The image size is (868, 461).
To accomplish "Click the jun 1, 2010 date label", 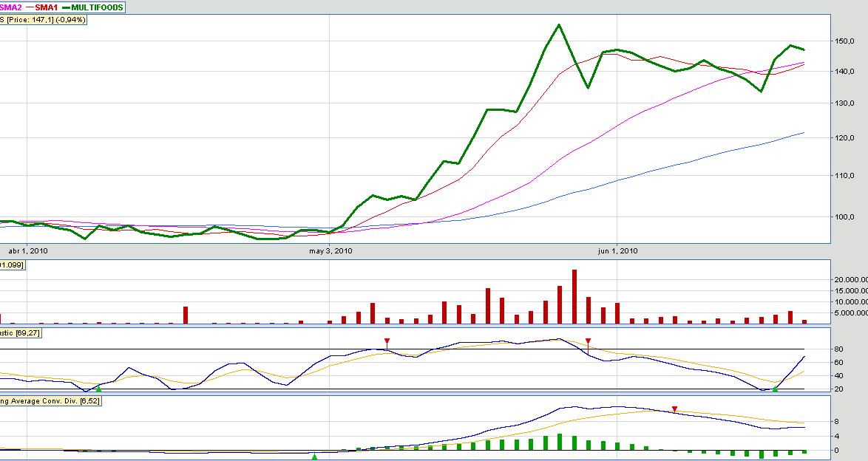I will coord(617,251).
